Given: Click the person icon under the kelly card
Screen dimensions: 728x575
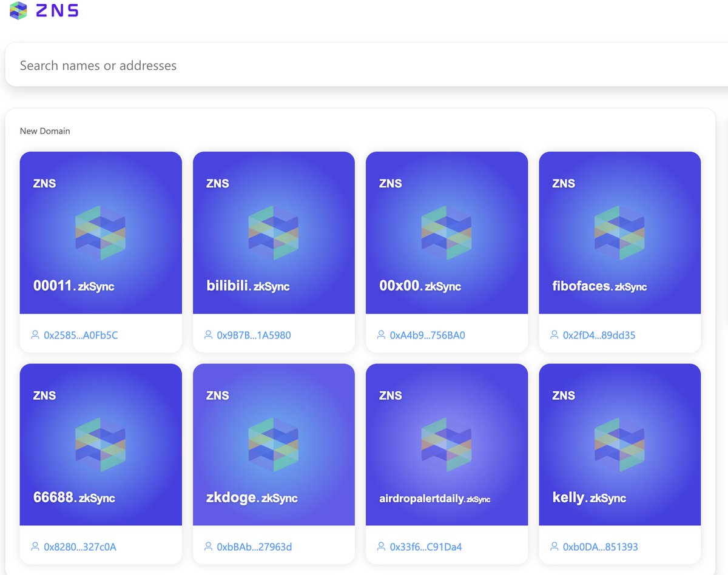Looking at the screenshot, I should [554, 546].
